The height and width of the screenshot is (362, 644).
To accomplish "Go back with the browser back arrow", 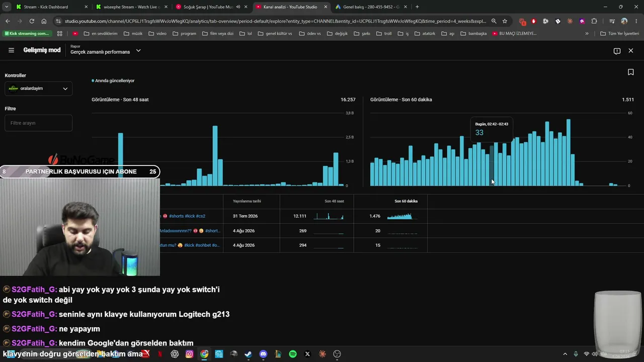I will pos(8,21).
